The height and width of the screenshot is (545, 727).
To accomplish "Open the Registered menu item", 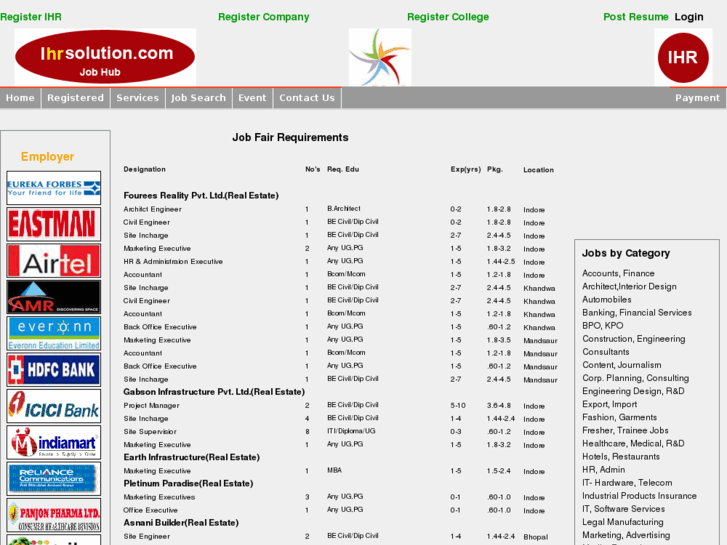I will [76, 98].
